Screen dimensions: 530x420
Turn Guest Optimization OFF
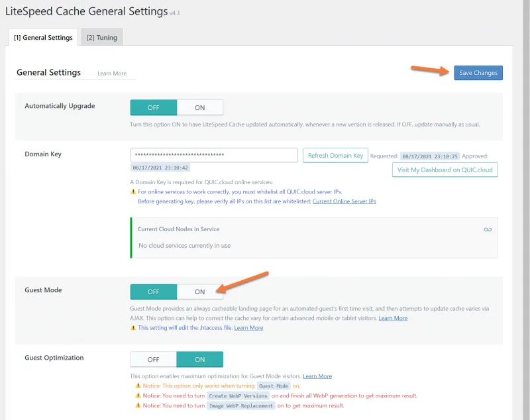154,359
